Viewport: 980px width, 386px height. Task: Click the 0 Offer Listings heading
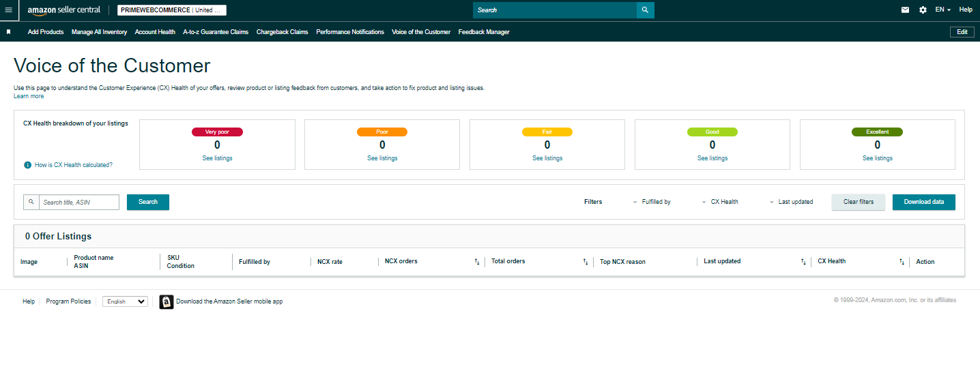(58, 237)
